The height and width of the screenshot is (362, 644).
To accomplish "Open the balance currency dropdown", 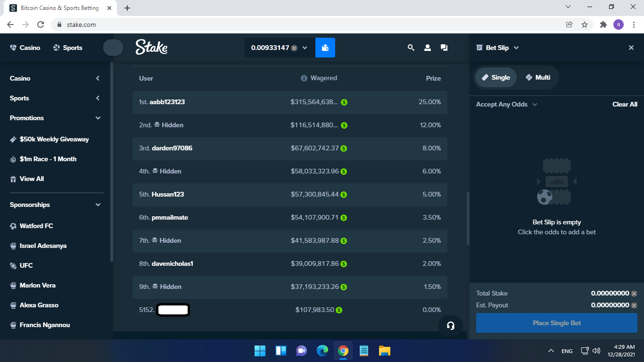I will (305, 48).
